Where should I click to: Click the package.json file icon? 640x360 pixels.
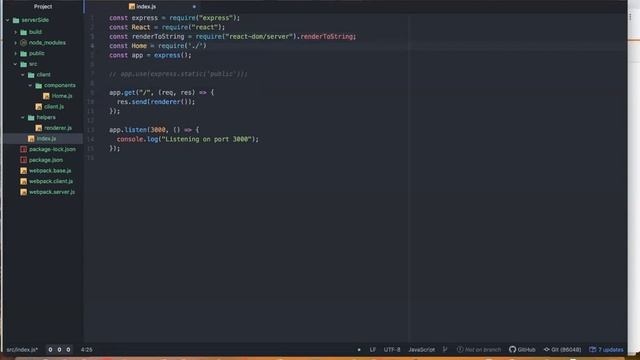tap(24, 160)
